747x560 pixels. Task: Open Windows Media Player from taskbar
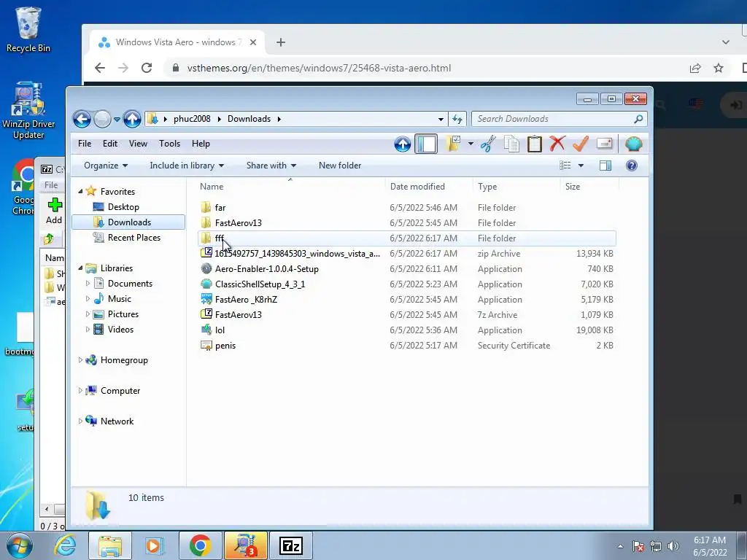pyautogui.click(x=154, y=545)
